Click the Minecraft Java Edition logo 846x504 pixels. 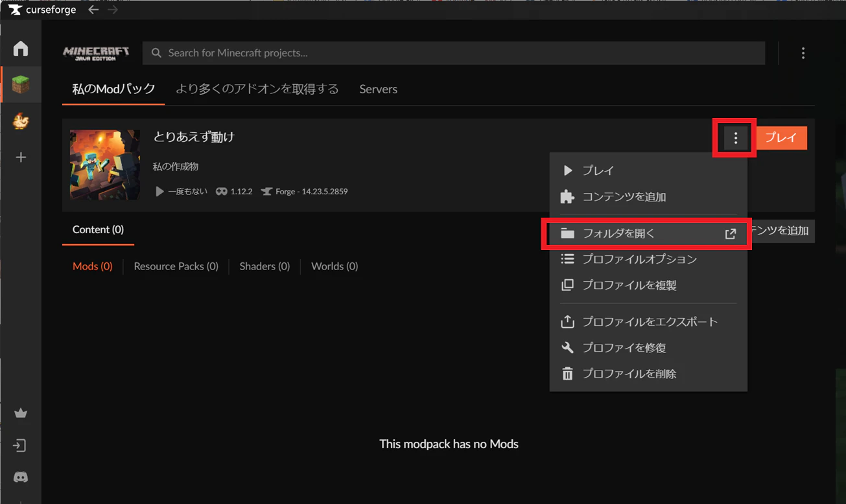[96, 53]
